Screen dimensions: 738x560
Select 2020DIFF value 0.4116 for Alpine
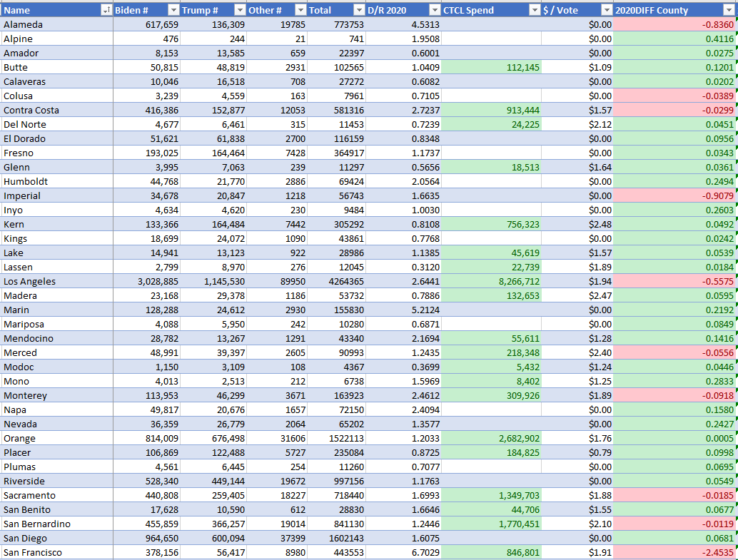click(674, 39)
